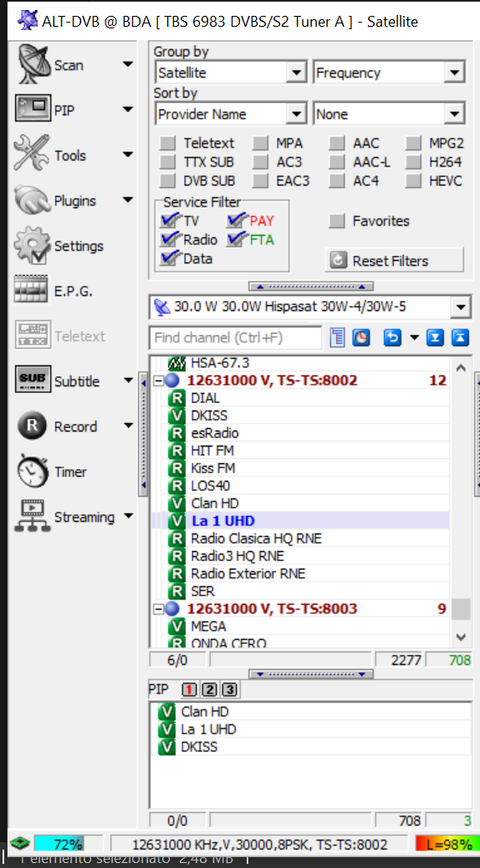This screenshot has height=868, width=480.
Task: Click the expand-all down arrow icon
Action: tap(436, 338)
